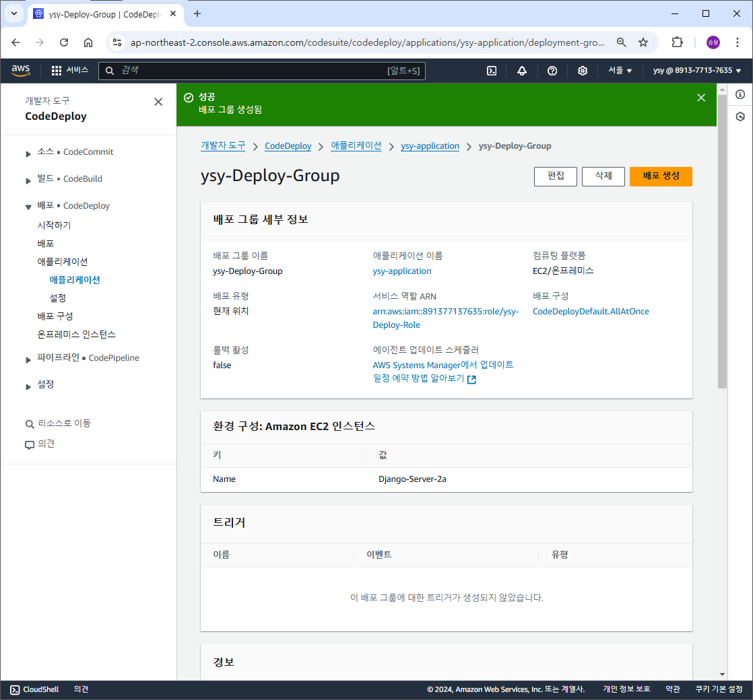Follow the CodeDeploy breadcrumb link
This screenshot has height=700, width=753.
pyautogui.click(x=288, y=146)
